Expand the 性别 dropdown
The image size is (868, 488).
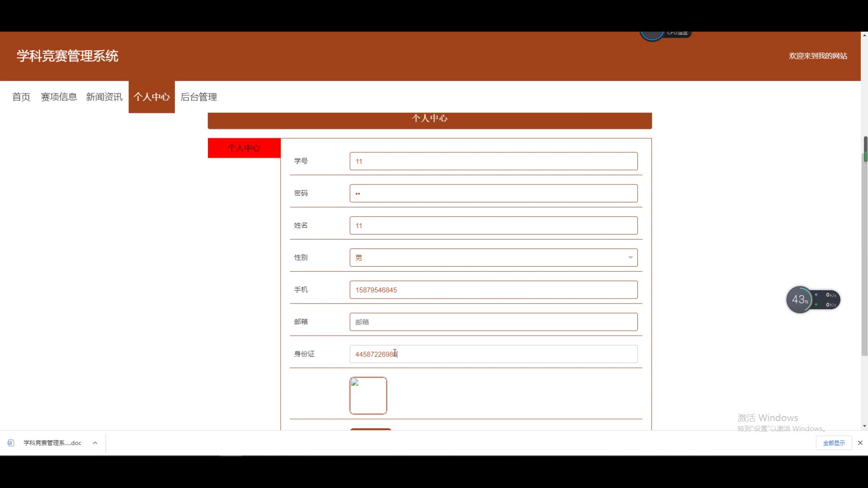coord(493,258)
